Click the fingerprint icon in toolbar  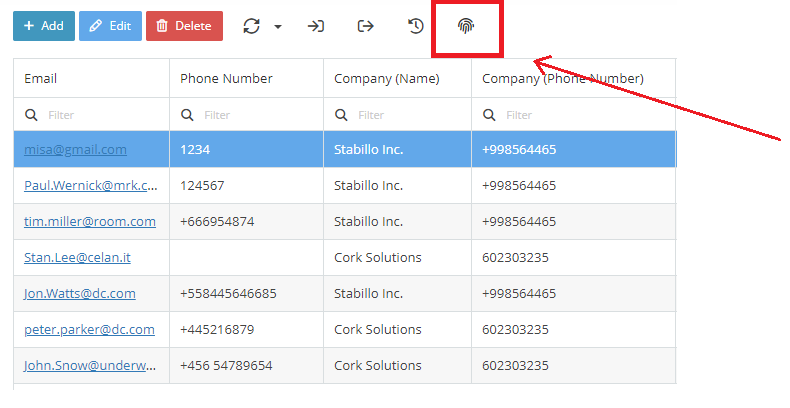coord(466,26)
